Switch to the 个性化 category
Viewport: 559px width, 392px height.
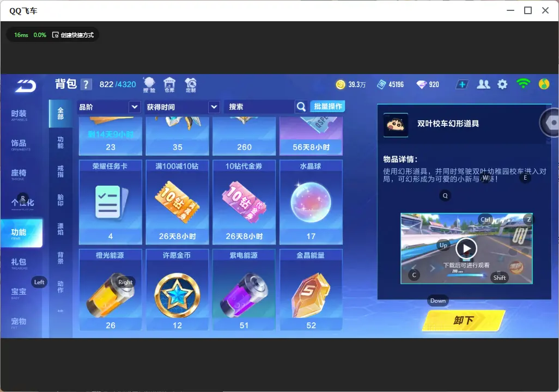tap(22, 203)
